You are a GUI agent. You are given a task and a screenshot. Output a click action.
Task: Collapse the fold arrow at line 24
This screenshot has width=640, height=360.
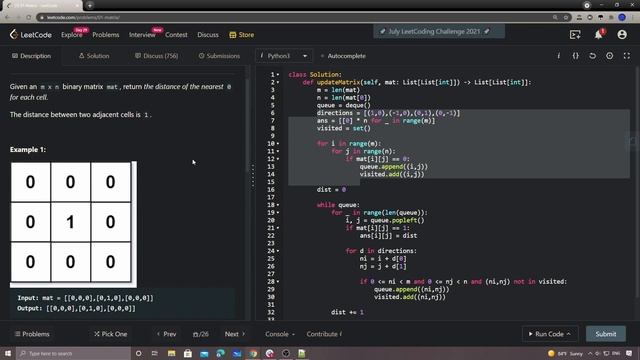[x=278, y=251]
